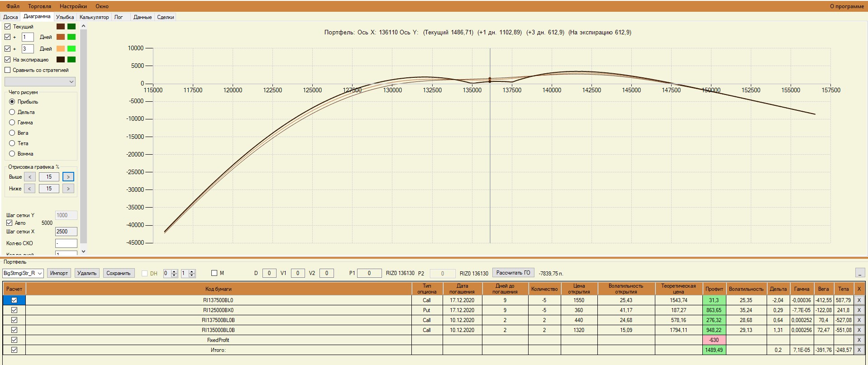Click the down arrow of the left panel scrollbar
Image resolution: width=868 pixels, height=365 pixels.
[83, 251]
